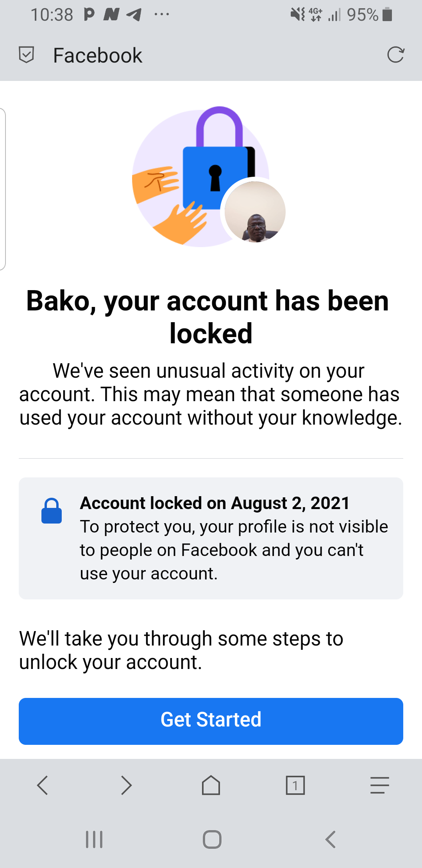Tap the Account locked on August 2 notice
Image resolution: width=422 pixels, height=868 pixels.
214,503
